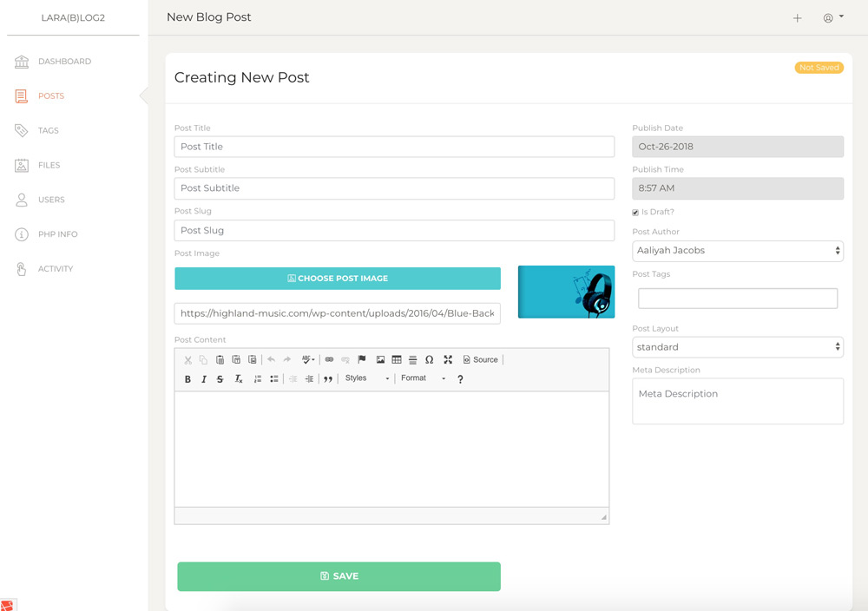
Task: Click the SAVE button
Action: [339, 575]
